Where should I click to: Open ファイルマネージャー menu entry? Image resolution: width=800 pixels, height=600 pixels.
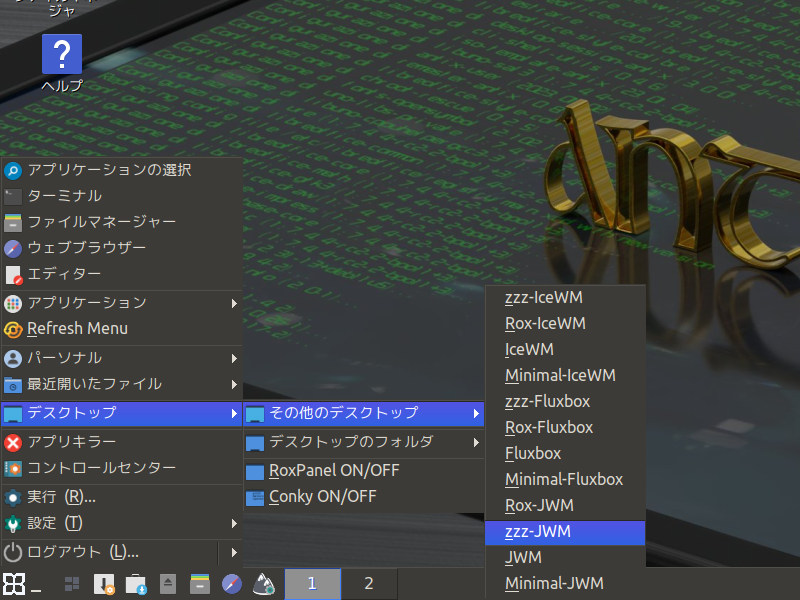pos(121,222)
